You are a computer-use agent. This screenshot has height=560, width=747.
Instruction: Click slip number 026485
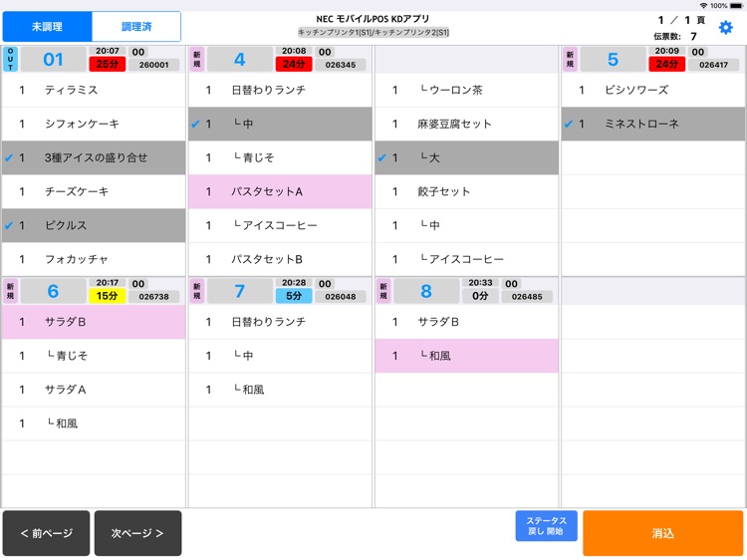pyautogui.click(x=527, y=297)
